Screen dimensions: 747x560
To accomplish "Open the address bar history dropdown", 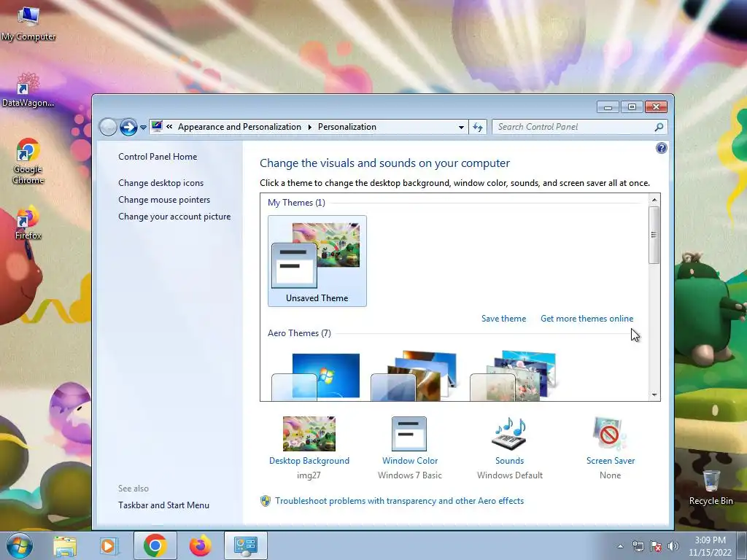I will point(461,127).
